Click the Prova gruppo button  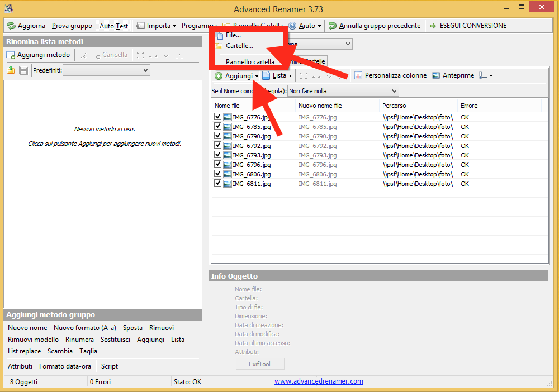(72, 26)
